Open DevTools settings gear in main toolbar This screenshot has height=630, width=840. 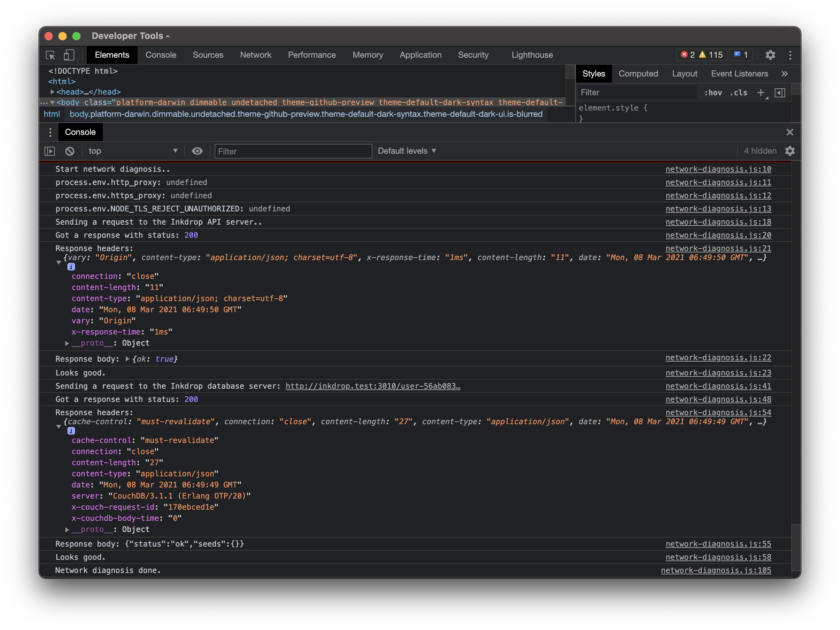click(770, 55)
